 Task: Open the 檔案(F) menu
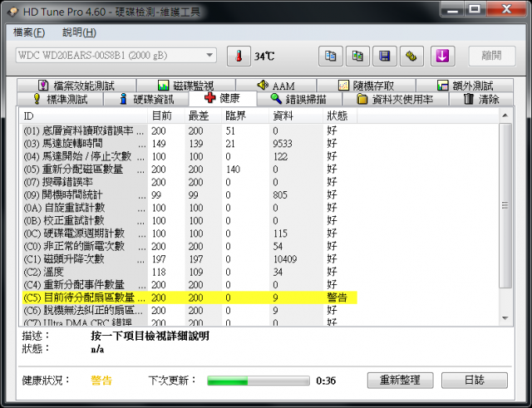[x=29, y=32]
